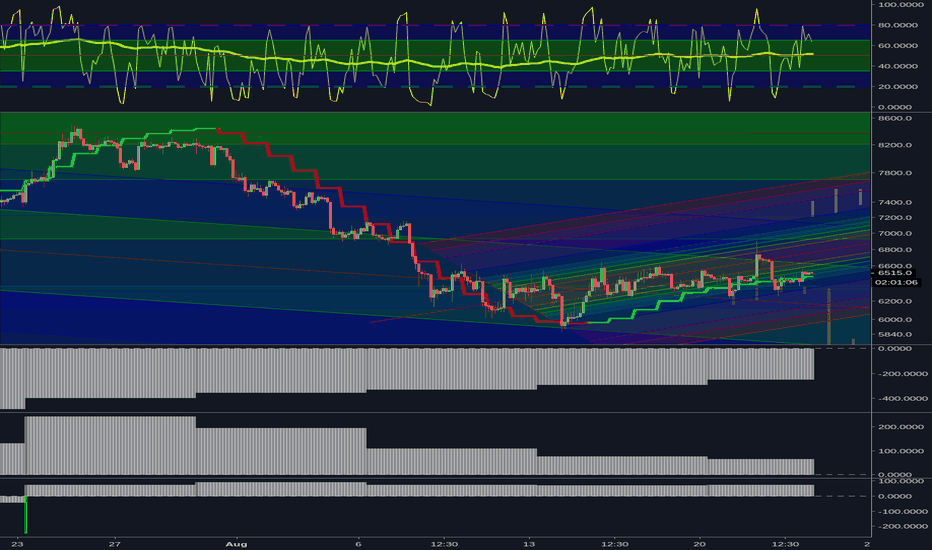This screenshot has width=932, height=550.
Task: Click the 12:30 label after 20
Action: coord(785,543)
